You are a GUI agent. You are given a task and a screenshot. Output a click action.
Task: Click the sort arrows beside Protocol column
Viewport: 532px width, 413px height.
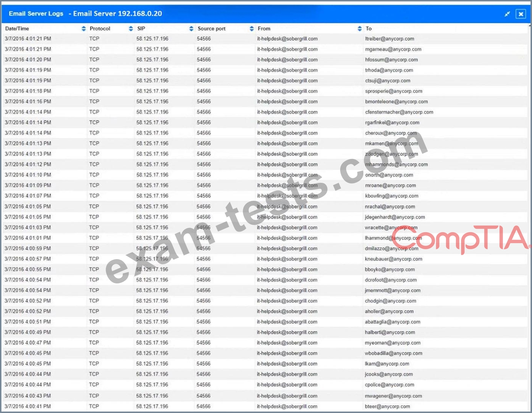coord(131,29)
